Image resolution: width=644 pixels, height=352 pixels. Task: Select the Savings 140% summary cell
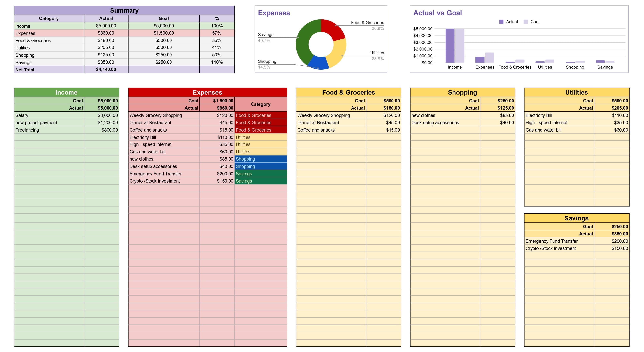click(x=217, y=62)
